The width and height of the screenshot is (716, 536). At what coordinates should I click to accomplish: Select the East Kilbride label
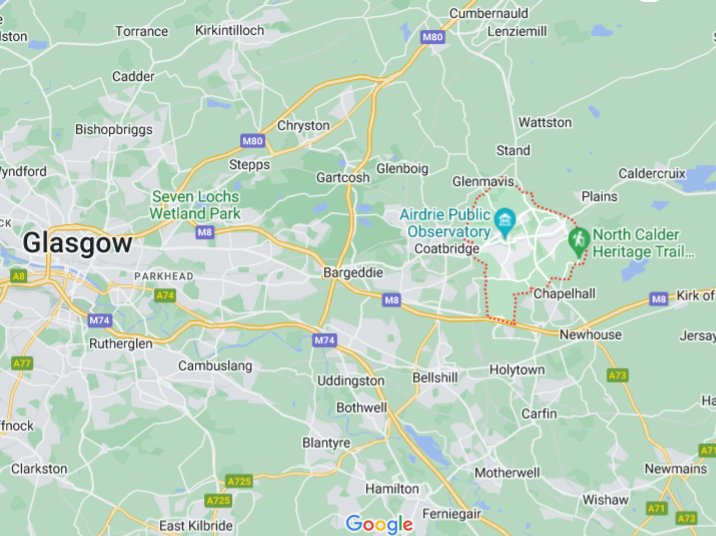click(196, 525)
